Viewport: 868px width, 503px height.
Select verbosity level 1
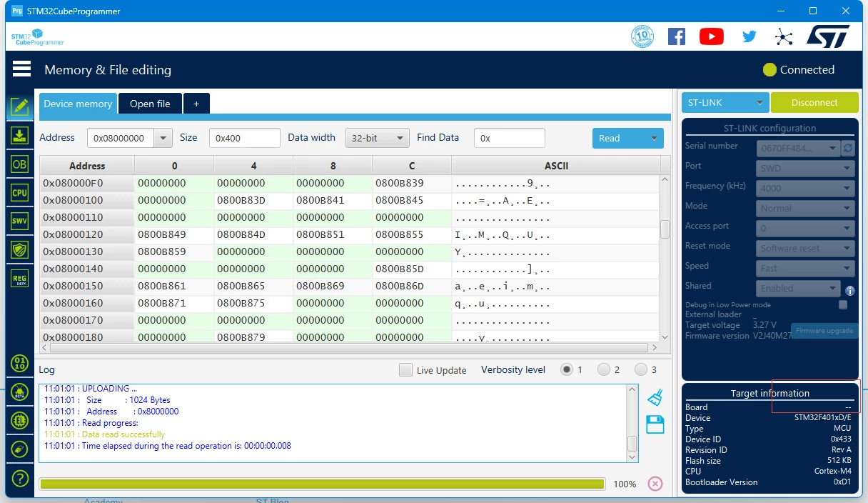567,369
